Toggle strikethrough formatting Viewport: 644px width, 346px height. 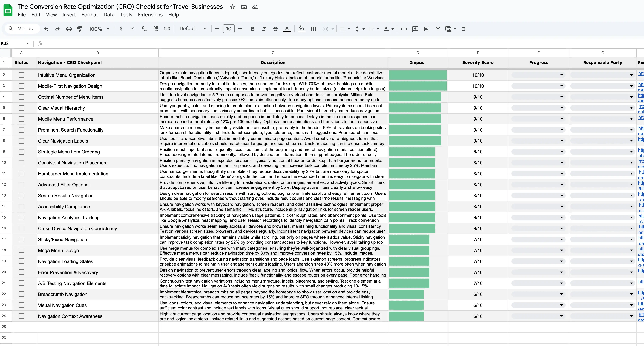click(x=275, y=29)
